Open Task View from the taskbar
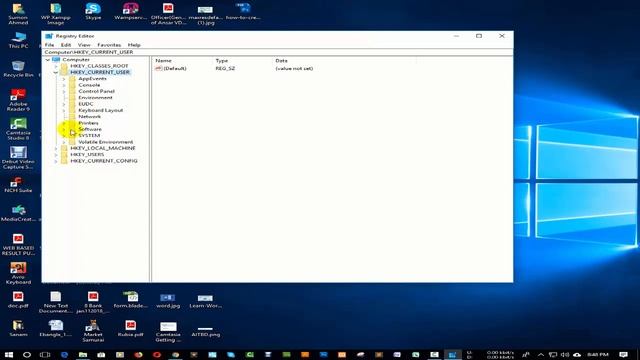This screenshot has width=640, height=360. [x=45, y=354]
